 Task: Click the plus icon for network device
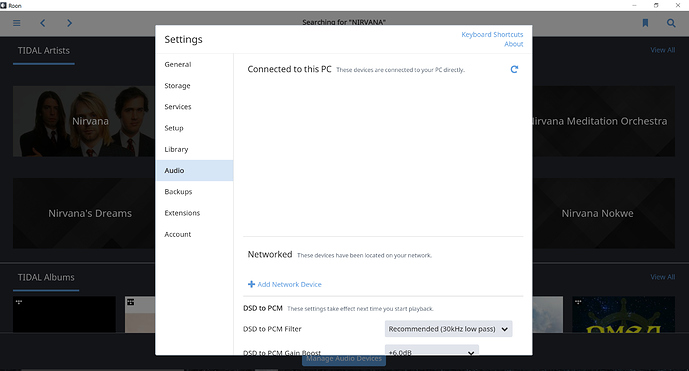(x=251, y=284)
